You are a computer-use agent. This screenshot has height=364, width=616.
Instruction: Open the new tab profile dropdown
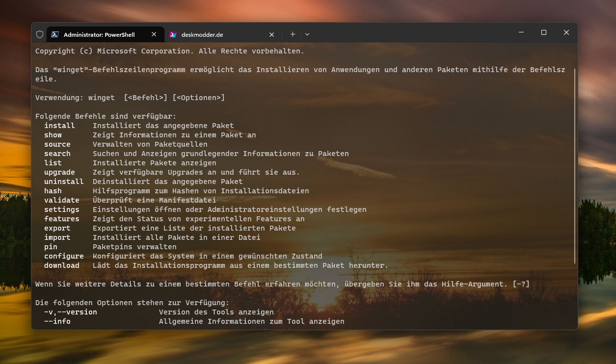click(307, 34)
